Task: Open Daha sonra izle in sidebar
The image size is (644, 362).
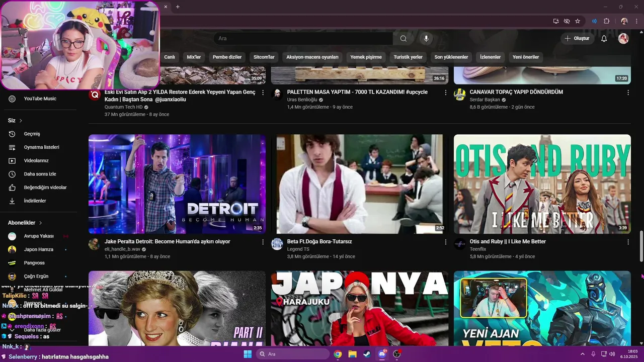Action: tap(40, 174)
